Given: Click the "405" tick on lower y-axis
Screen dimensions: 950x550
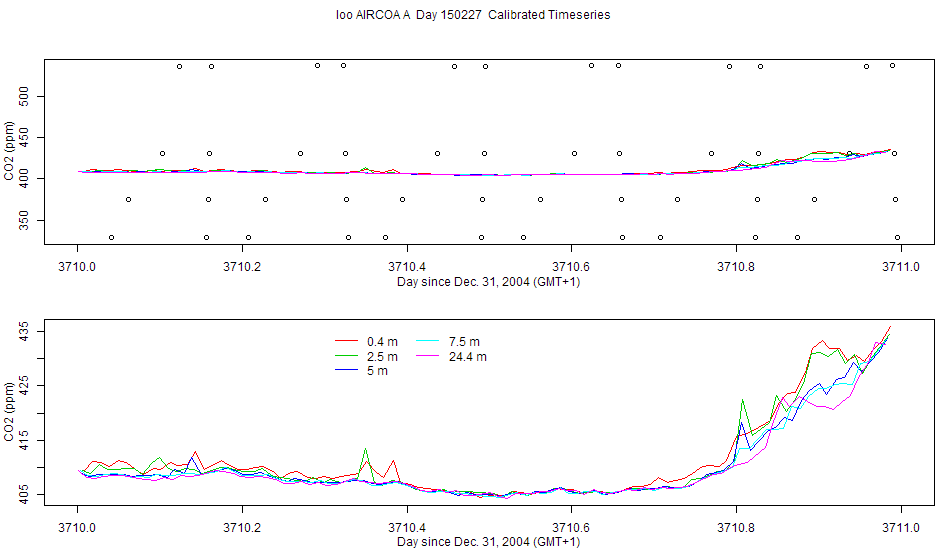Looking at the screenshot, I should pyautogui.click(x=24, y=495).
